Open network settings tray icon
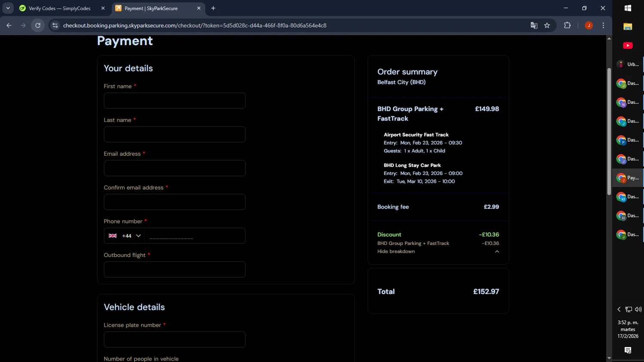 click(x=629, y=309)
